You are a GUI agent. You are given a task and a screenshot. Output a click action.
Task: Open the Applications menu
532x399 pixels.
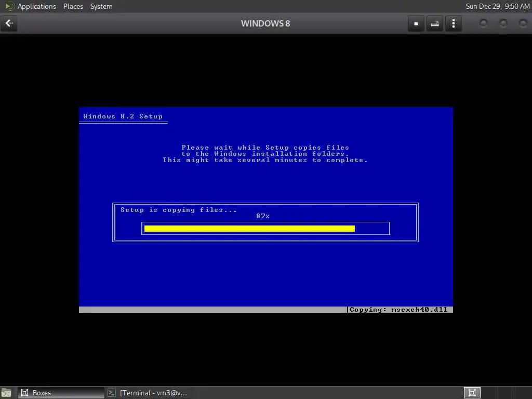tap(37, 6)
